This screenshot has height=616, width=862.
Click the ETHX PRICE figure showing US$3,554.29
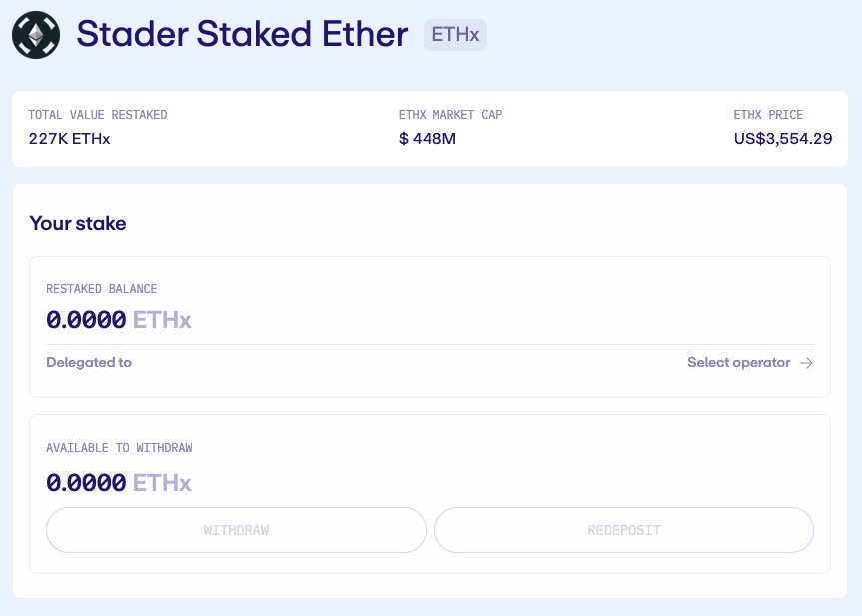pyautogui.click(x=783, y=139)
